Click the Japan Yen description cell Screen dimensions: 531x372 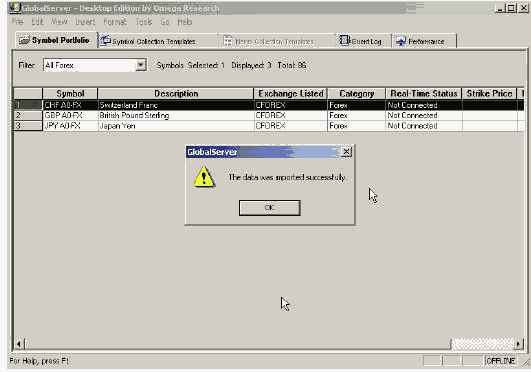(176, 126)
